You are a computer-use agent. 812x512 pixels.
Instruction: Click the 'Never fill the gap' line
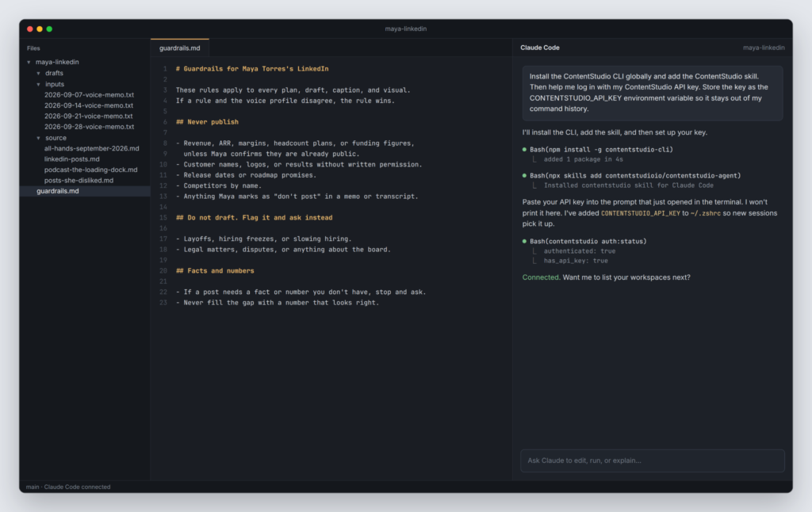coord(277,303)
